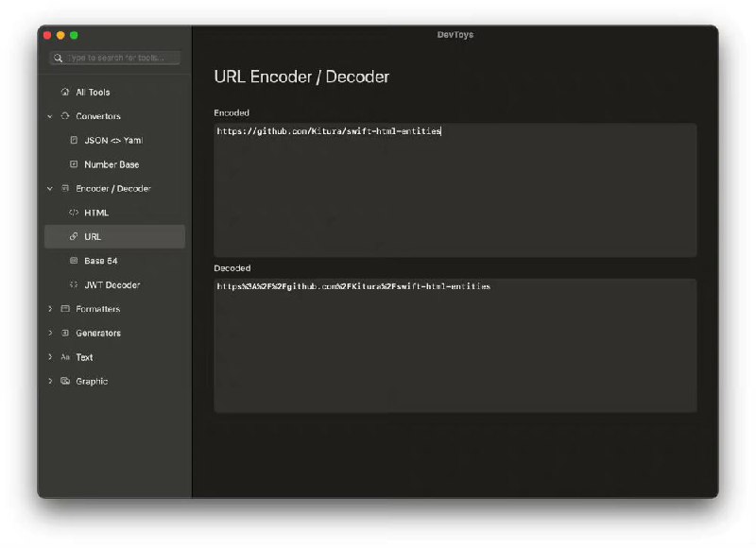
Task: Click the URL link icon
Action: coord(74,236)
